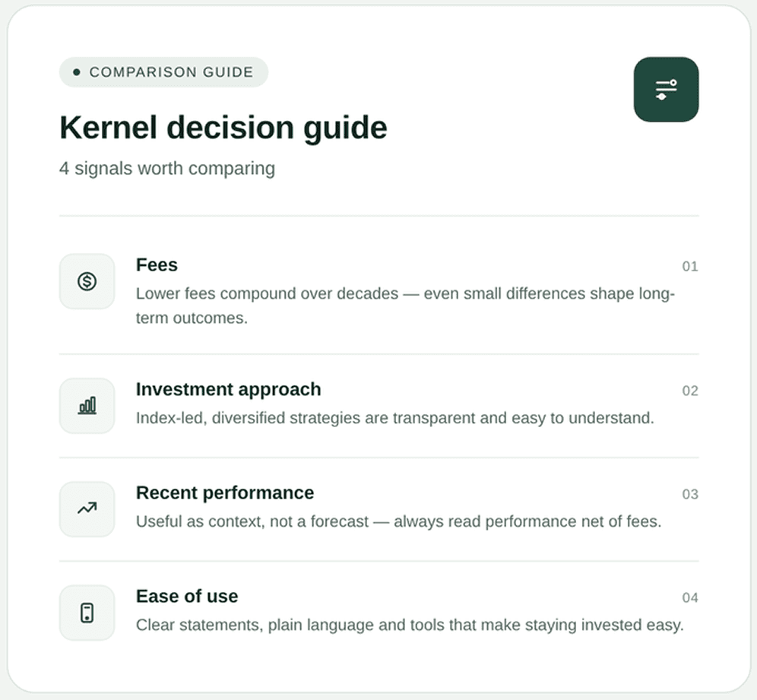
Task: Click the number 02 beside Investment approach
Action: (689, 391)
